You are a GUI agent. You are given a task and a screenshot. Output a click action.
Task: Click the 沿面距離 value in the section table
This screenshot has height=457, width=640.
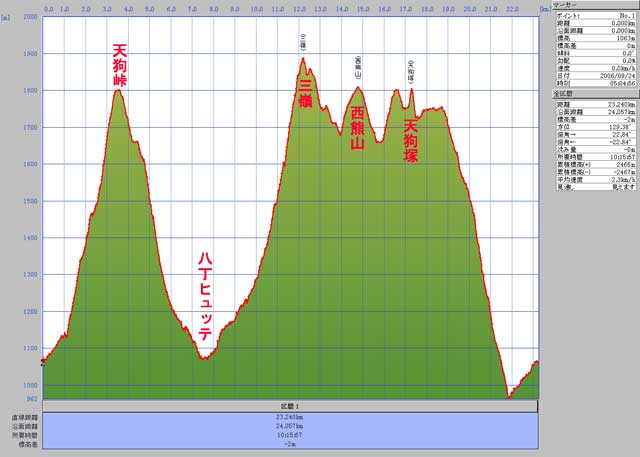290,426
